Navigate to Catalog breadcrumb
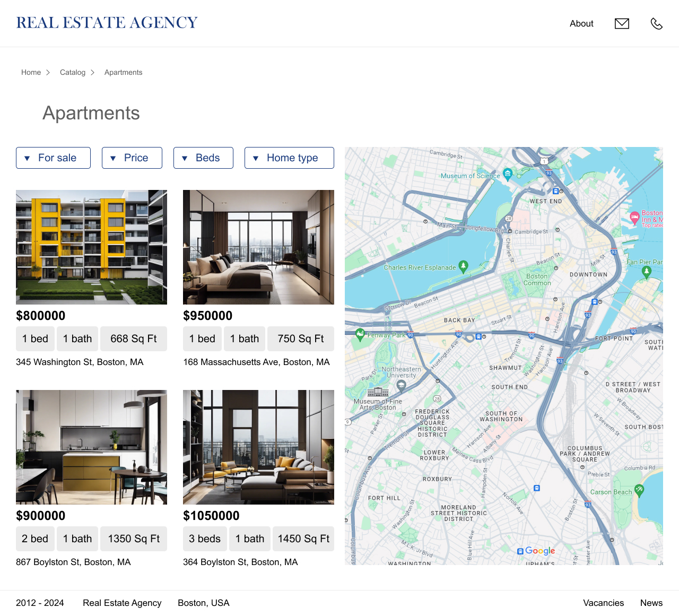This screenshot has width=679, height=616. coord(73,72)
